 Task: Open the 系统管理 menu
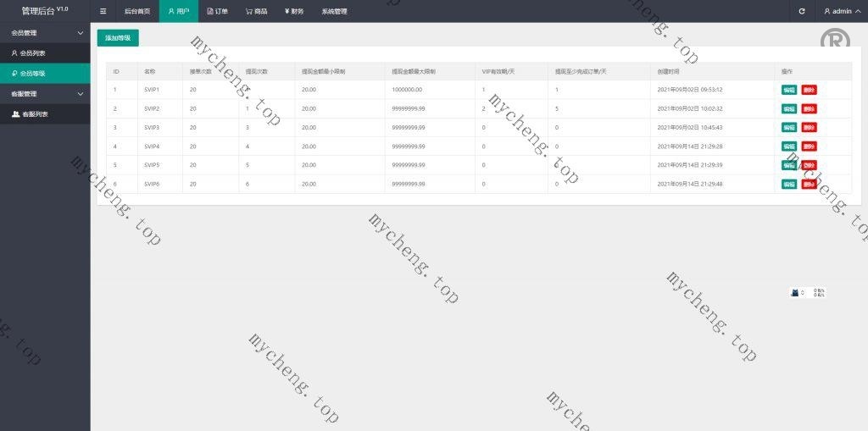[x=334, y=11]
